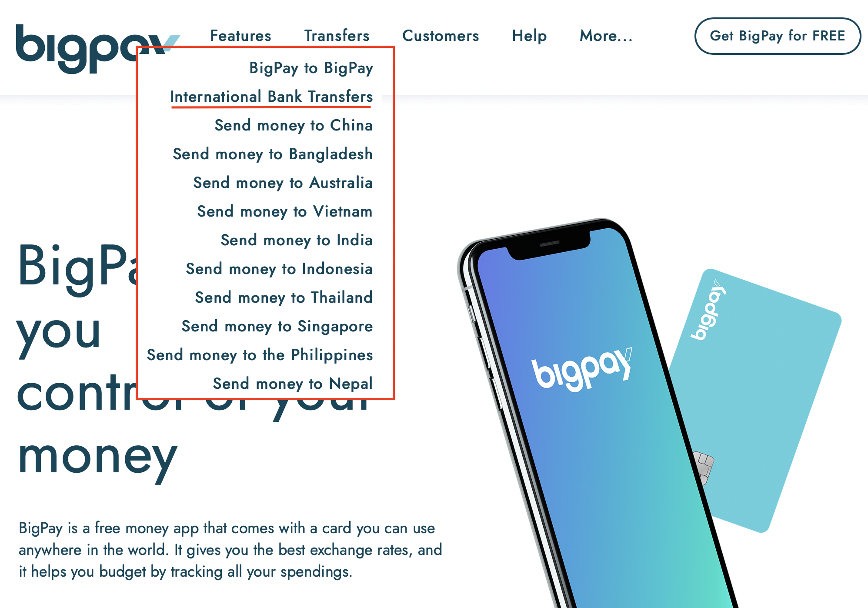Choose Send money to Vietnam
Image resolution: width=868 pixels, height=608 pixels.
point(285,211)
